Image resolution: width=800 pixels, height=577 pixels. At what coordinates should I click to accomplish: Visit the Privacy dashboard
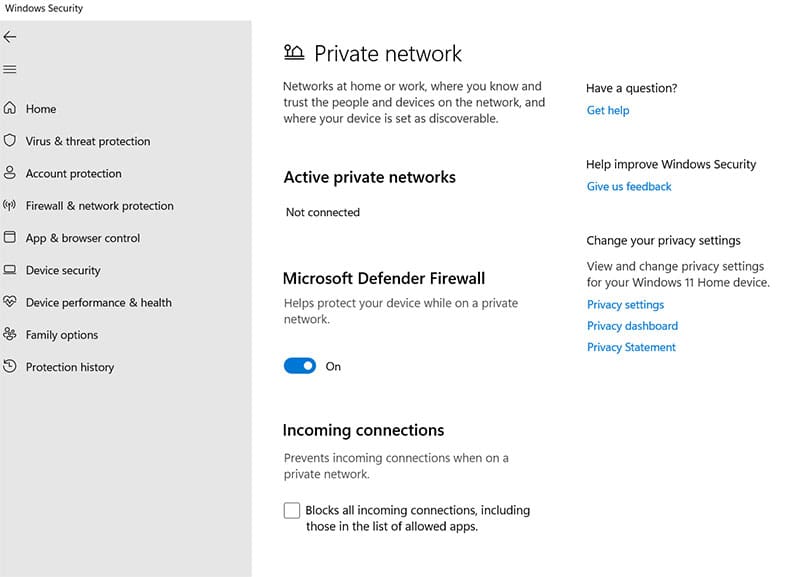point(632,325)
